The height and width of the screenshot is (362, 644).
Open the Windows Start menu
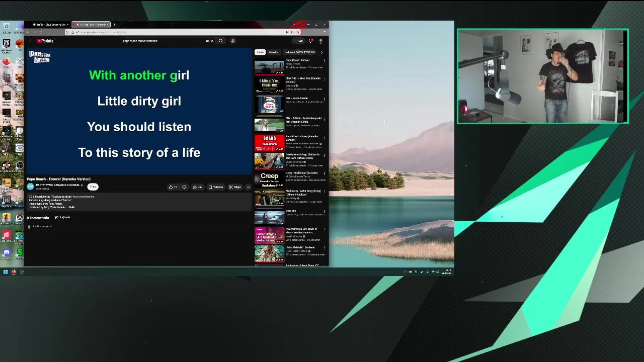coord(6,272)
